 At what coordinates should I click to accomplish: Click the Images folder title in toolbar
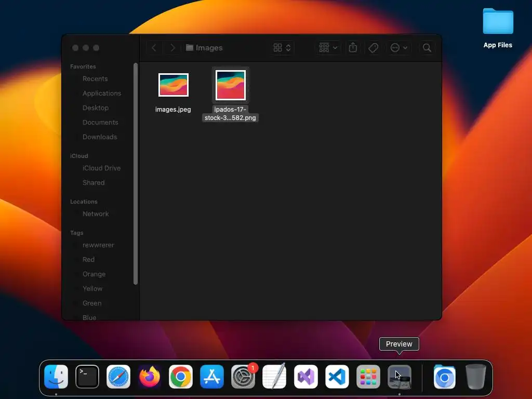coord(204,48)
